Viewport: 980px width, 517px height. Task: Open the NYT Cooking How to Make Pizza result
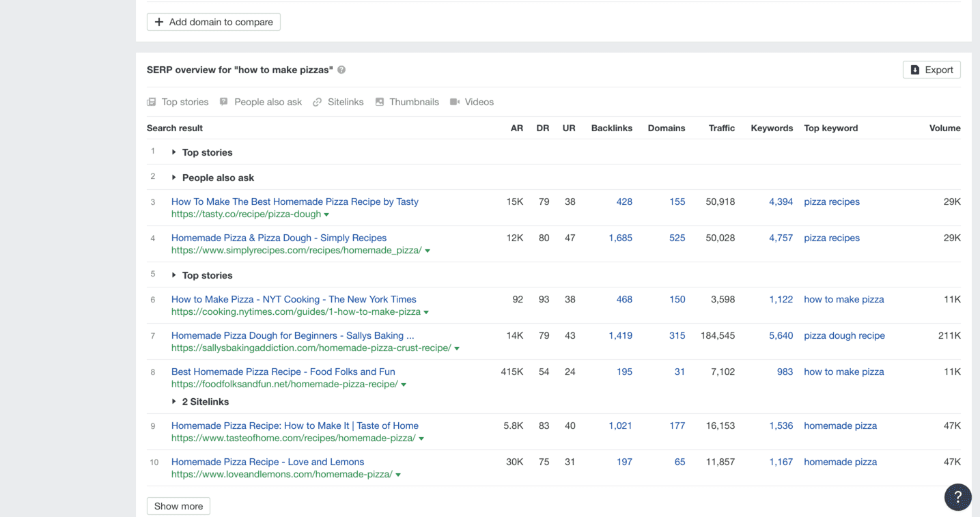294,299
